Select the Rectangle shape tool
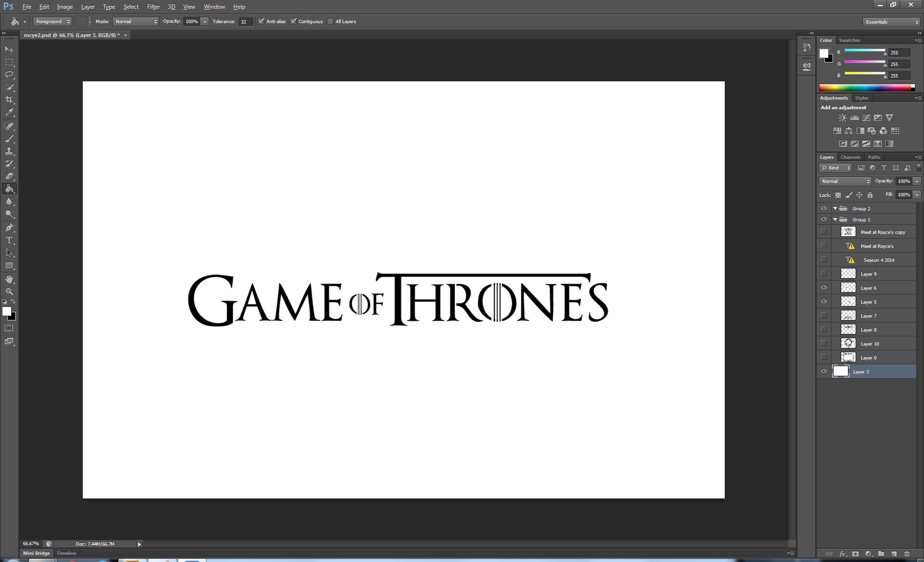924x562 pixels. [x=9, y=266]
